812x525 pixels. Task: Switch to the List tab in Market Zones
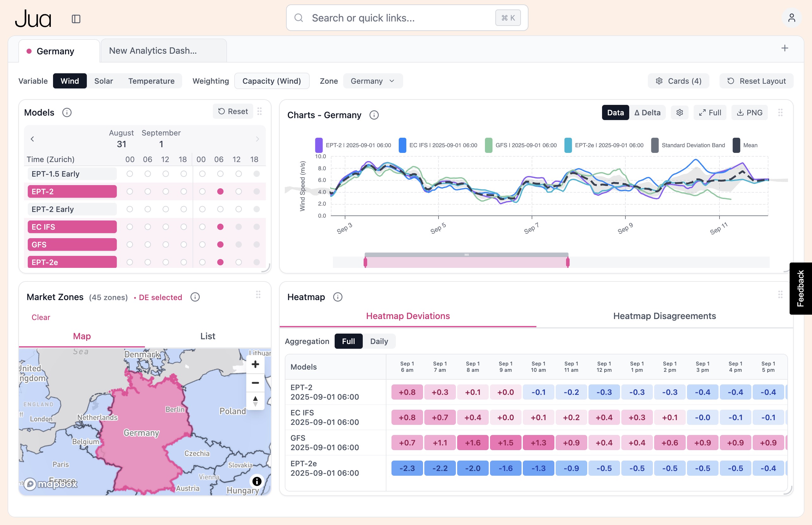point(207,336)
